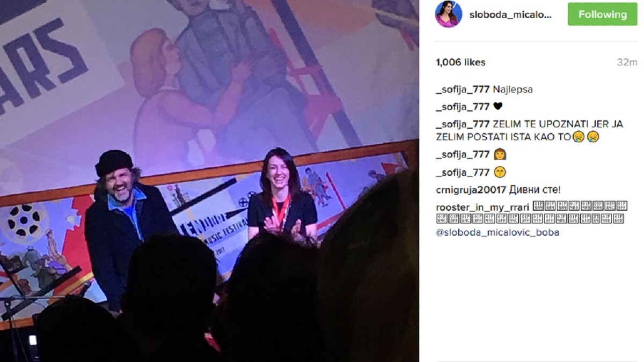The width and height of the screenshot is (644, 362).
Task: Open _sofija_777 username beside black heart comment
Action: pyautogui.click(x=463, y=107)
